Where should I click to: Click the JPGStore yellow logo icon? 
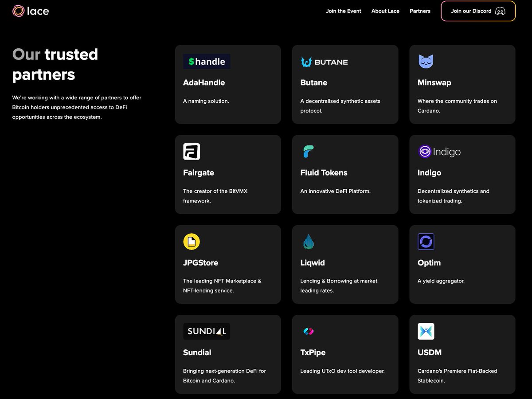coord(191,241)
